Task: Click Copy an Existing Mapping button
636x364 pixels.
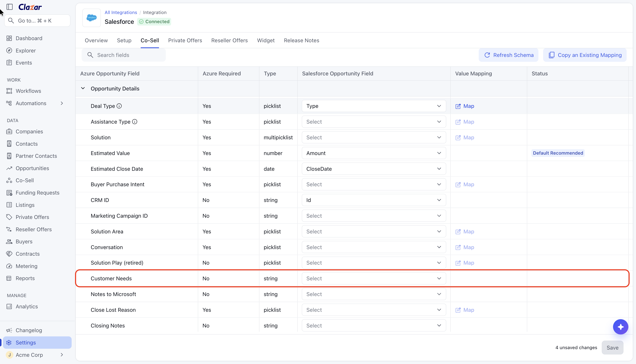Action: [585, 55]
